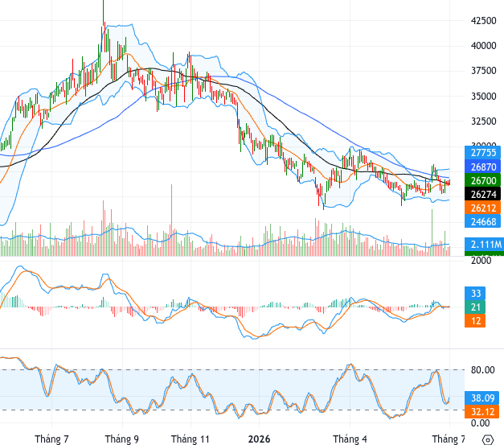This screenshot has width=504, height=445.
Task: Click the 80.00 overbought level label
Action: pyautogui.click(x=482, y=370)
